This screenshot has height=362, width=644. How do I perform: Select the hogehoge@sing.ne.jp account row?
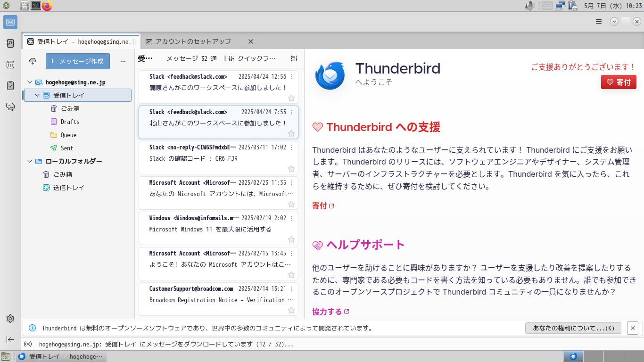click(x=78, y=82)
